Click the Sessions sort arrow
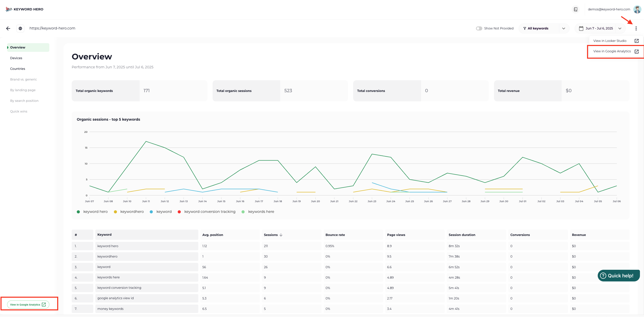The width and height of the screenshot is (644, 317). point(281,235)
